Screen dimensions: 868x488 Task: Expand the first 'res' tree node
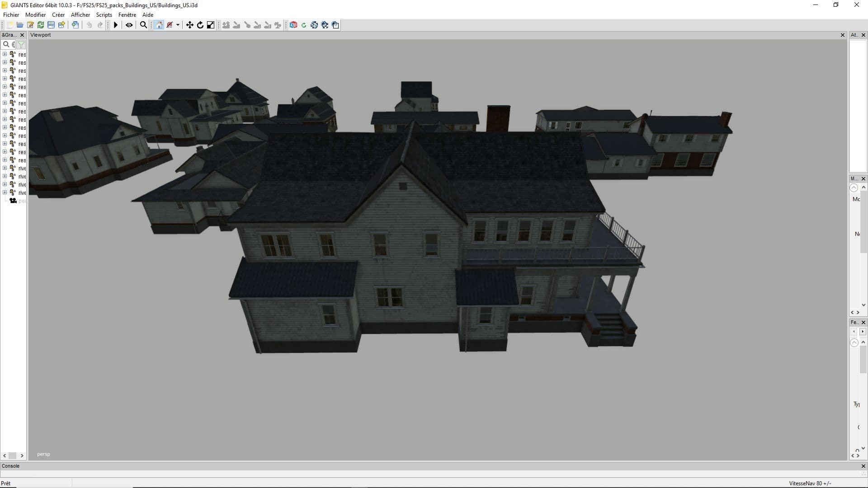click(5, 54)
